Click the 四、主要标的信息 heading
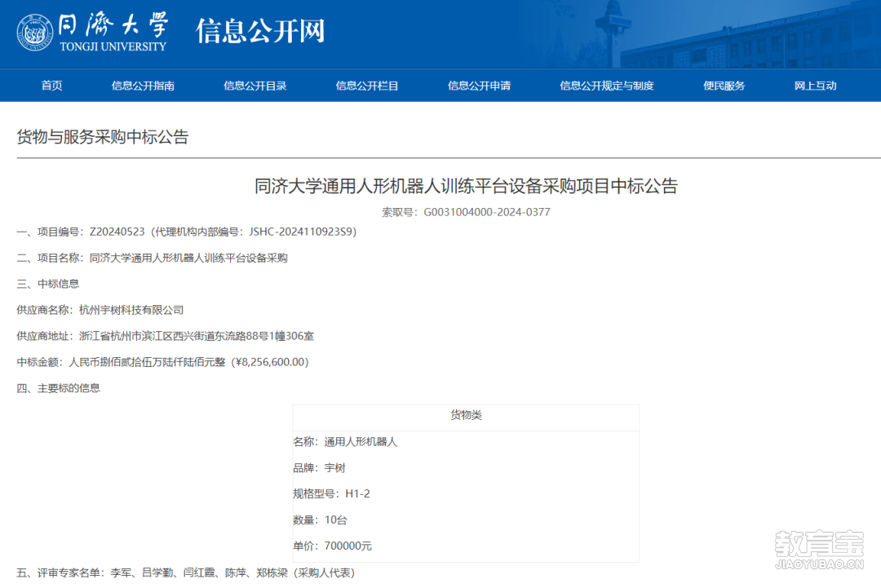This screenshot has height=588, width=881. pos(59,387)
